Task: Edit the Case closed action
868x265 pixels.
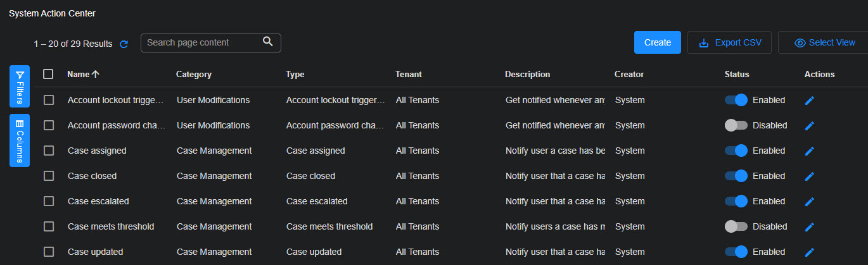Action: click(809, 176)
